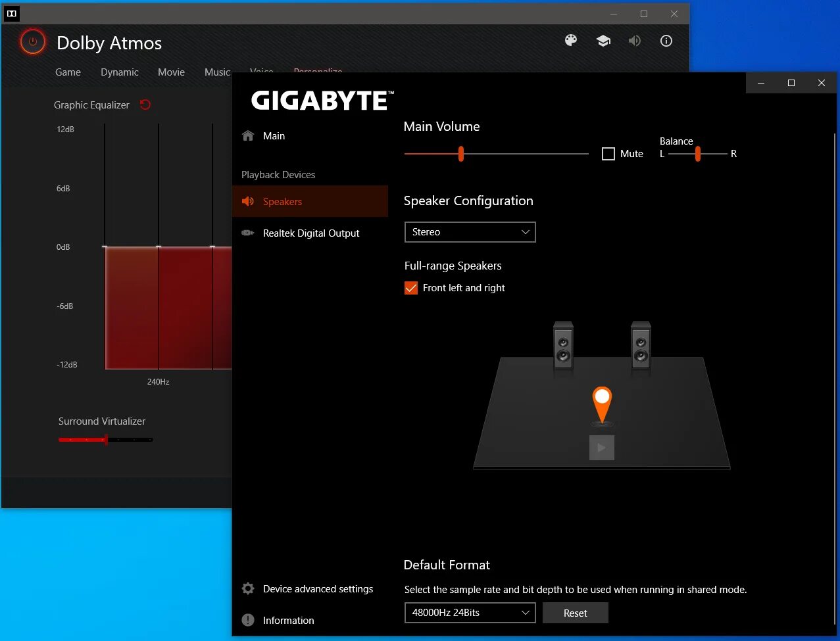840x641 pixels.
Task: Toggle the Dolby Atmos power button
Action: 32,42
